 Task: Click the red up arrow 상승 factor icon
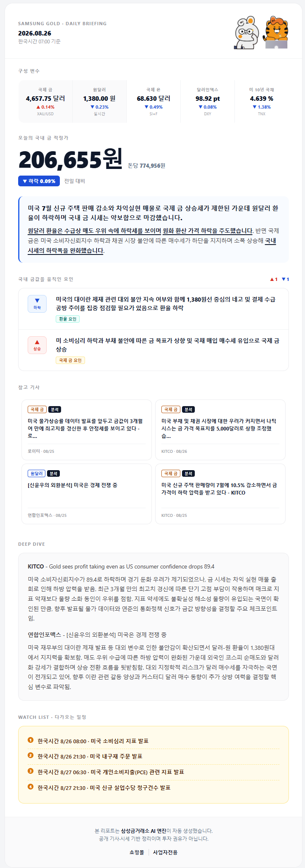coord(37,345)
